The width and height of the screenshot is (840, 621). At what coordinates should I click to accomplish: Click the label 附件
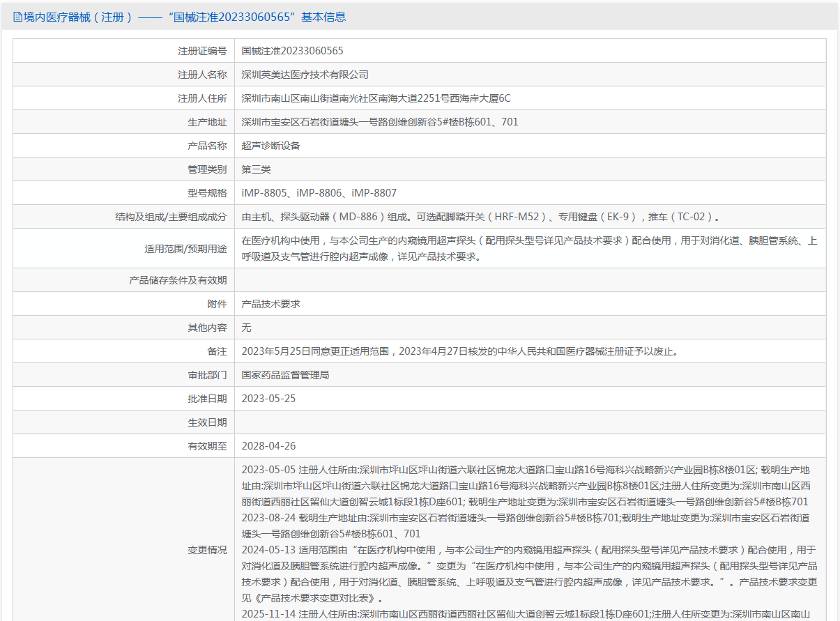point(217,304)
